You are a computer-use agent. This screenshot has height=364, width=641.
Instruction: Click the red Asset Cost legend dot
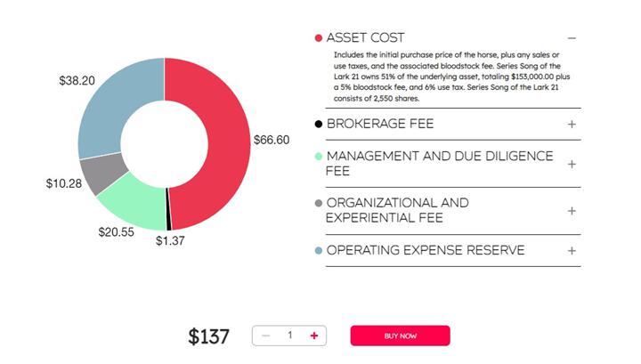click(319, 38)
